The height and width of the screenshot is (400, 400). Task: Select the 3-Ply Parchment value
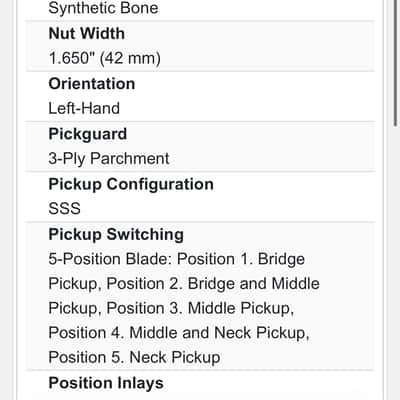click(109, 159)
